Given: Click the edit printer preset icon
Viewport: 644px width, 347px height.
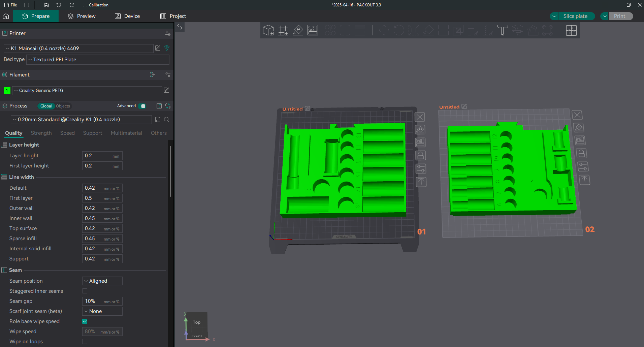Looking at the screenshot, I should pyautogui.click(x=158, y=48).
